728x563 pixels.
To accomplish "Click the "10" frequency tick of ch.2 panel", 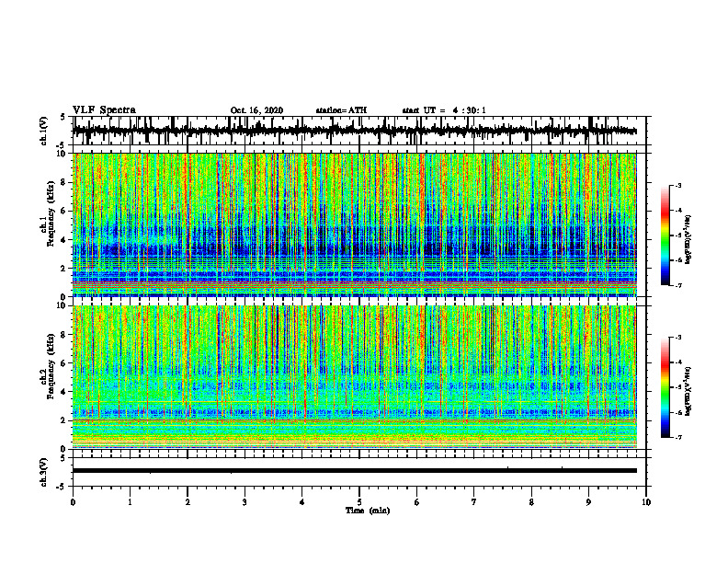I will pos(63,305).
